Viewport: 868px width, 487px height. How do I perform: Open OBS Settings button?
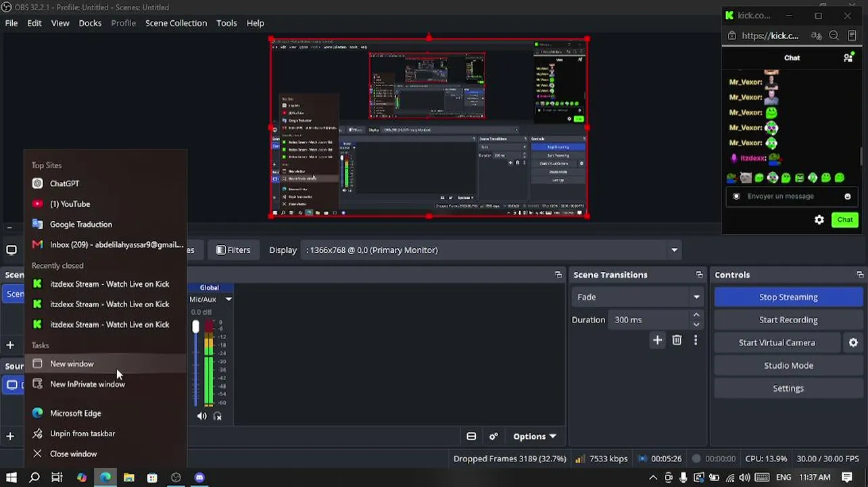[788, 388]
